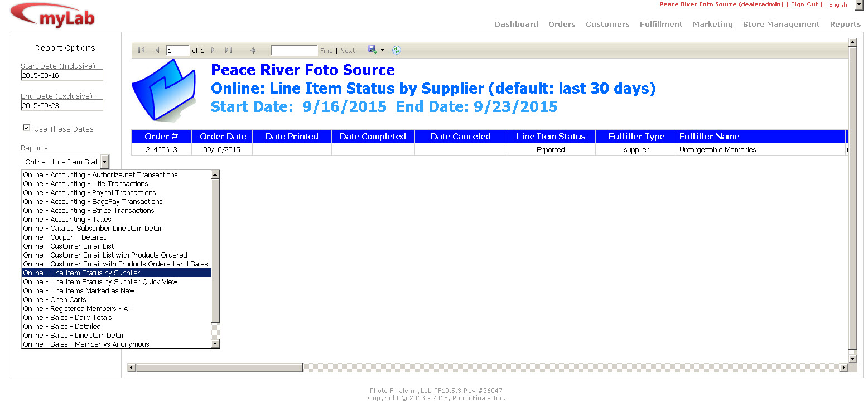Click report viewer vertical scroll up arrow
This screenshot has width=868, height=408.
coord(852,42)
